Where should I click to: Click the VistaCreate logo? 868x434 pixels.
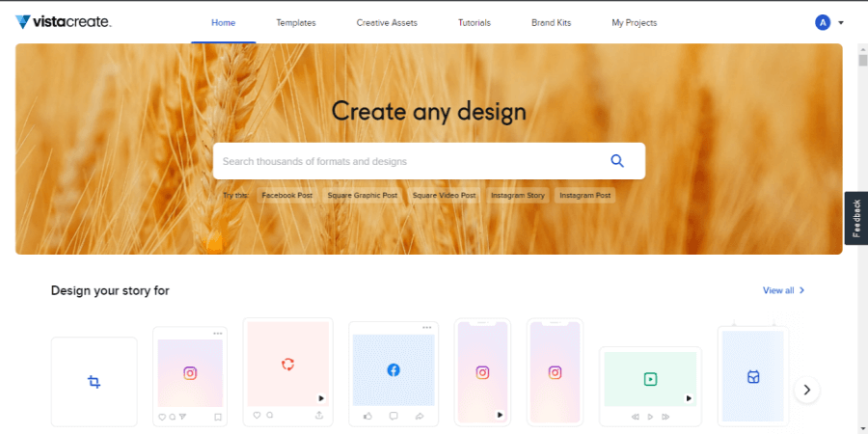(x=64, y=22)
